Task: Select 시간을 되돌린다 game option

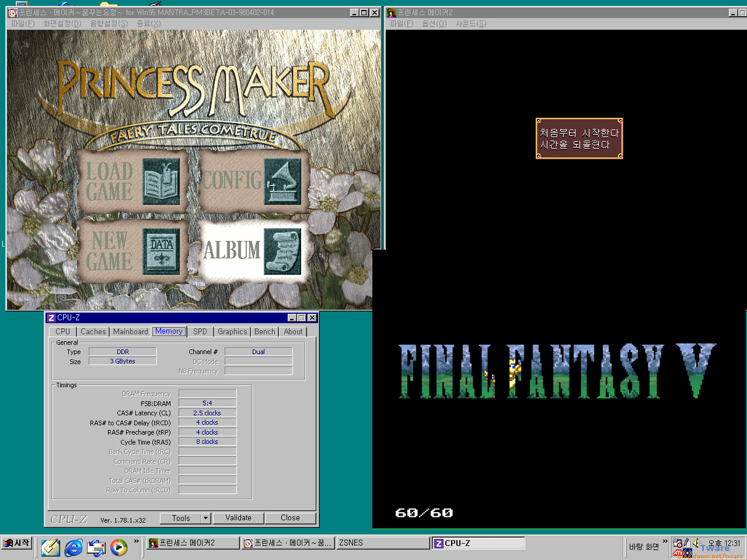Action: (x=575, y=145)
